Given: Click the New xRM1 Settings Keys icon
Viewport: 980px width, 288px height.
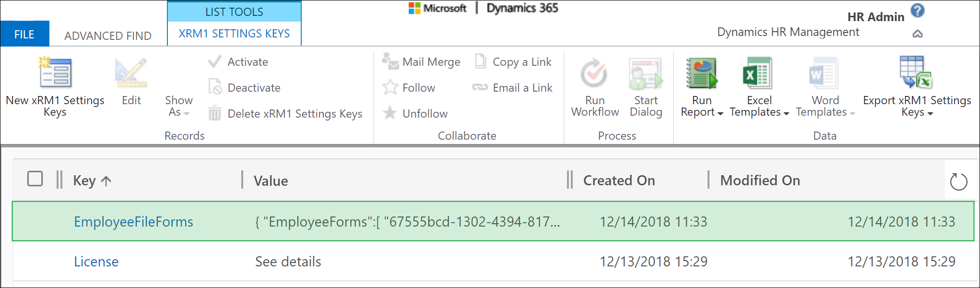Looking at the screenshot, I should point(55,73).
